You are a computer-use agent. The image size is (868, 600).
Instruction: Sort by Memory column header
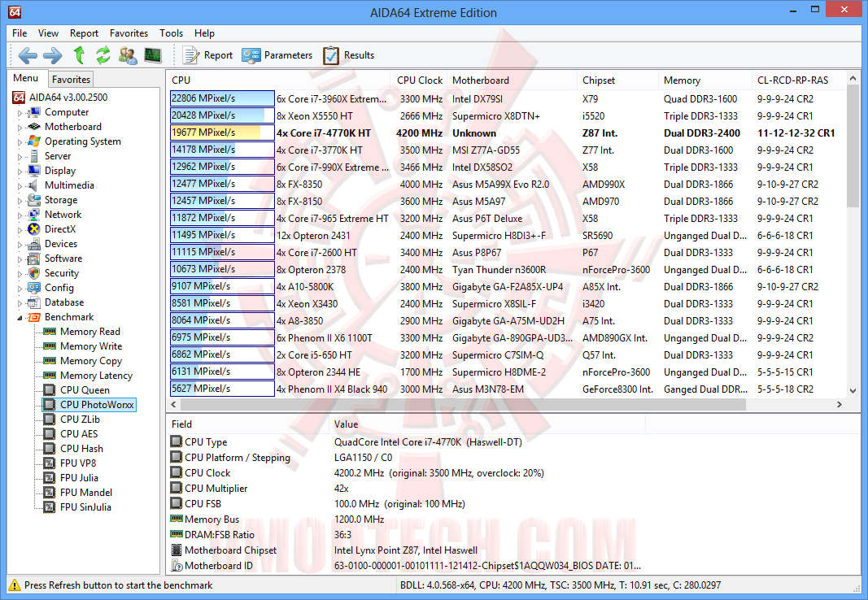pos(705,80)
